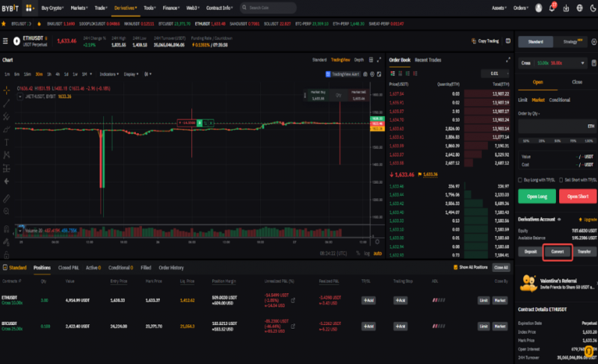598x364 pixels.
Task: Open the contract list hamburger menu
Action: pos(5,41)
